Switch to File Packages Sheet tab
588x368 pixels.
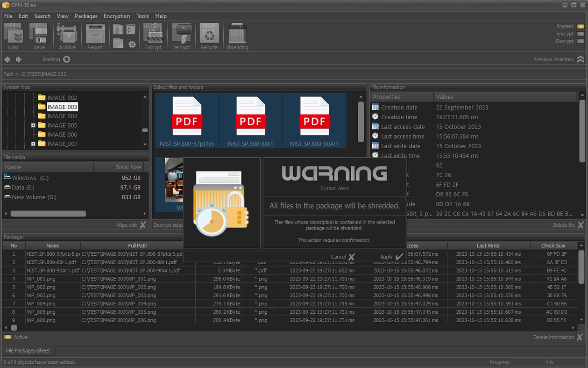coord(28,350)
